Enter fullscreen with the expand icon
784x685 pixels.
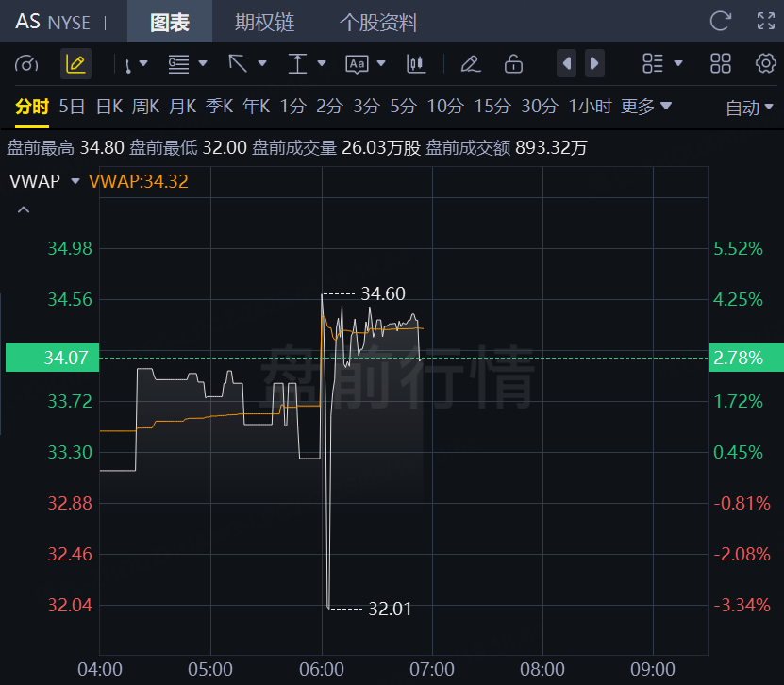click(x=766, y=21)
